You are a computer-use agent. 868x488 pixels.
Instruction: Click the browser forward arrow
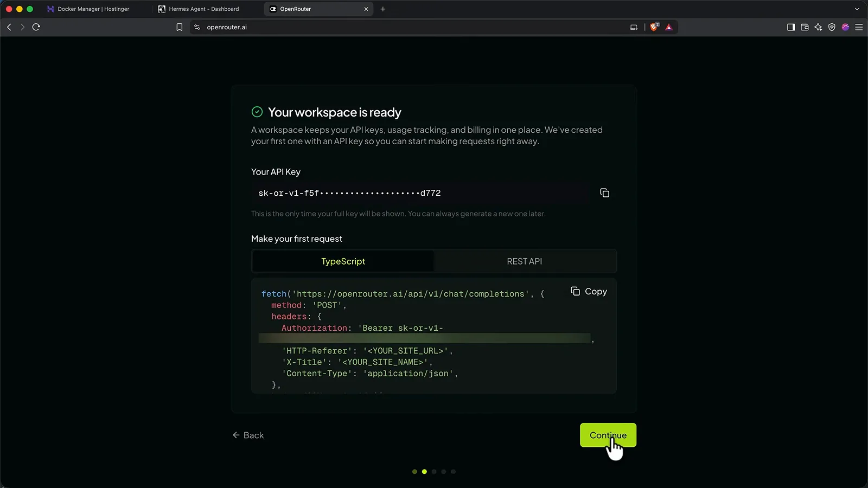coord(22,27)
